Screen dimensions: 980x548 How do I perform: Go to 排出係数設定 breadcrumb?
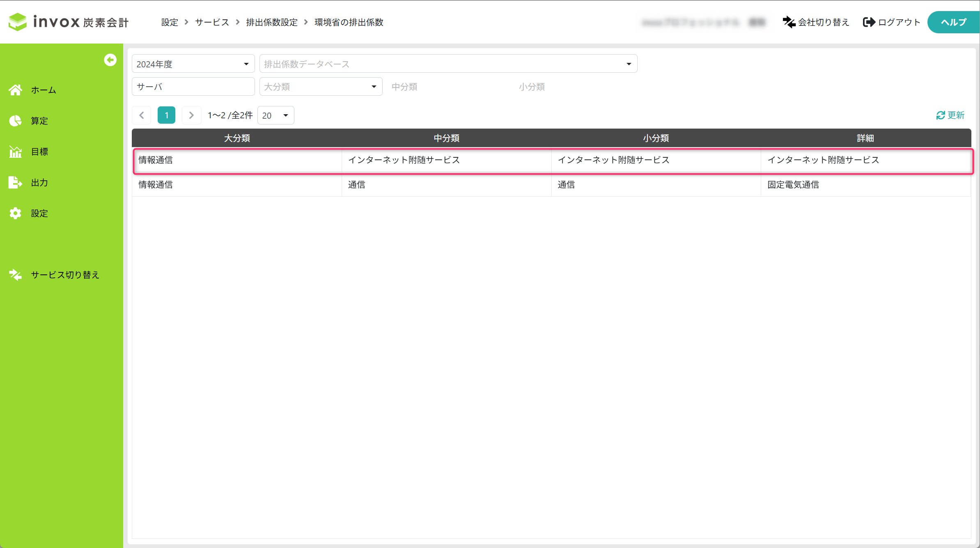pos(272,22)
